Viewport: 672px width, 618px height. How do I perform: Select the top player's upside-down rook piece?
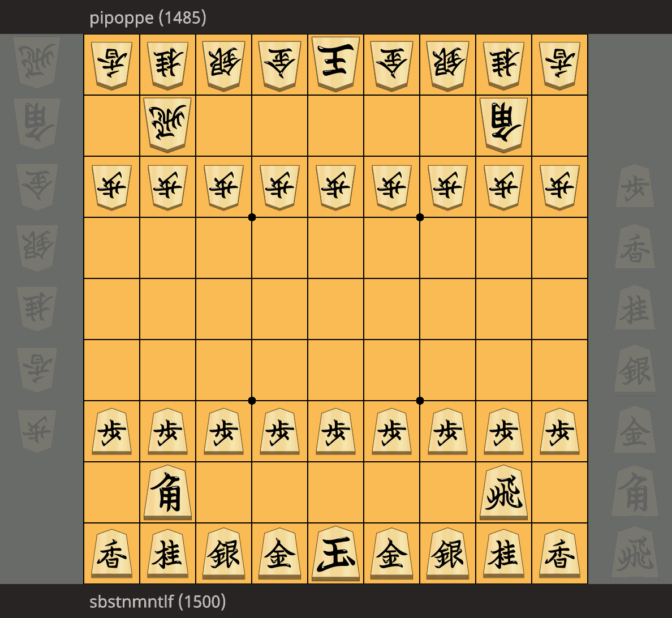[167, 125]
